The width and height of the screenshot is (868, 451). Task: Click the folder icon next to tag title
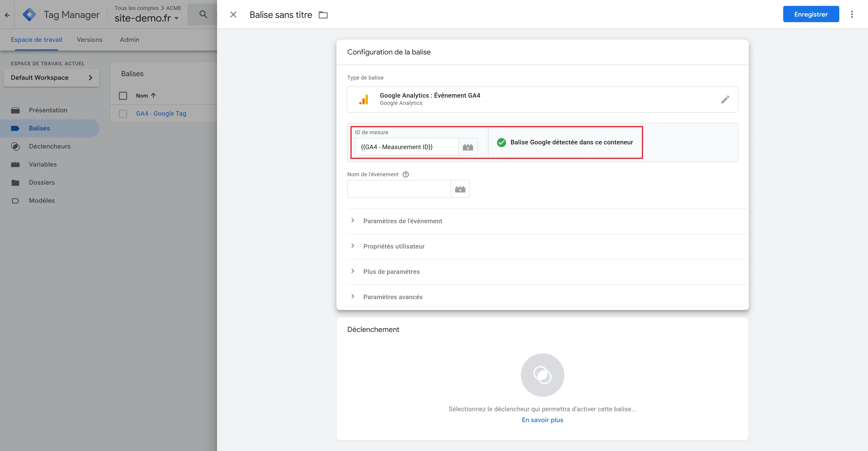323,15
